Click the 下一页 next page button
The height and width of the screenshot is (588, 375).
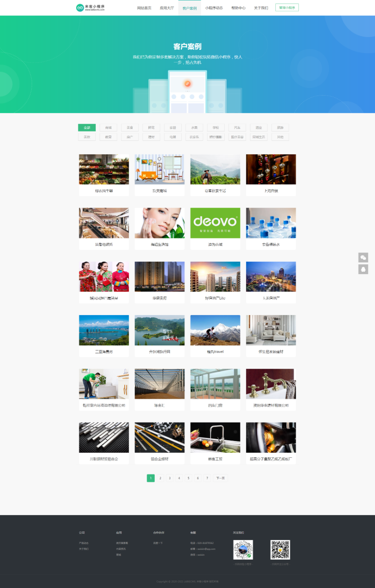[x=220, y=478]
